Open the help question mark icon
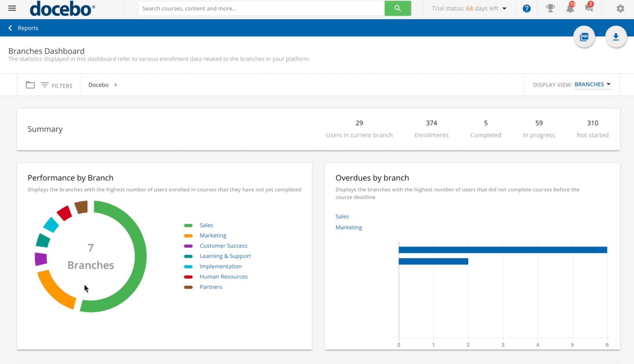The height and width of the screenshot is (364, 634). pyautogui.click(x=526, y=9)
